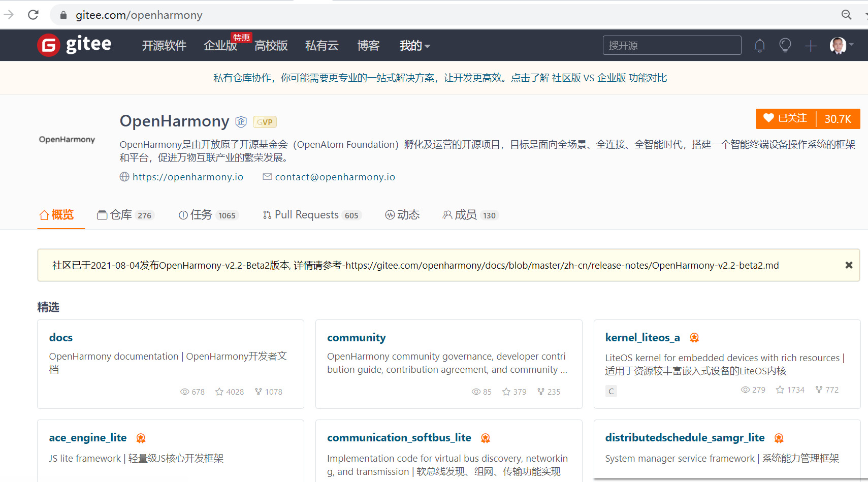Click the C language tag on kernel_liteos_a
868x482 pixels.
[x=611, y=391]
